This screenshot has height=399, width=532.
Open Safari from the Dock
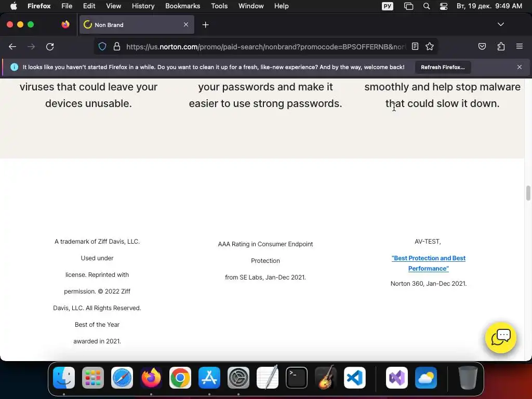(x=122, y=378)
